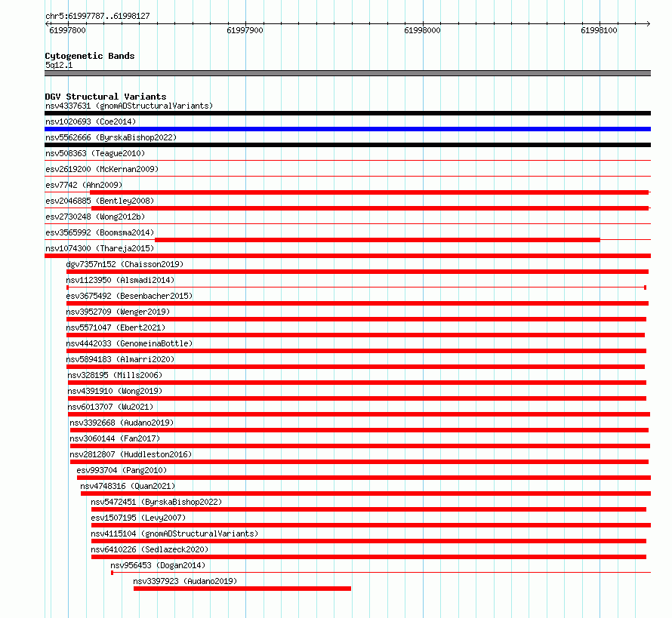This screenshot has height=618, width=672.
Task: Click the red esv993704 Pang2010 bar
Action: [x=364, y=478]
